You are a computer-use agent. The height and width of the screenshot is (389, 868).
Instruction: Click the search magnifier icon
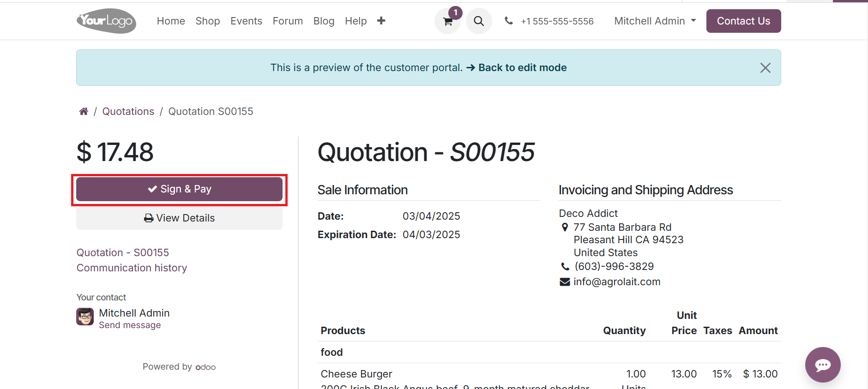(x=479, y=21)
